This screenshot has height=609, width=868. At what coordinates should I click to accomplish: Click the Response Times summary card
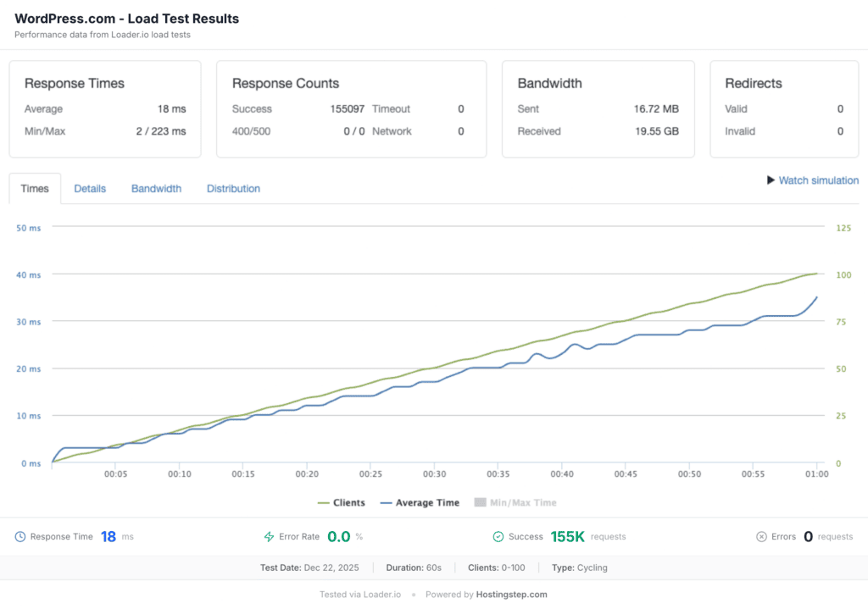(105, 108)
